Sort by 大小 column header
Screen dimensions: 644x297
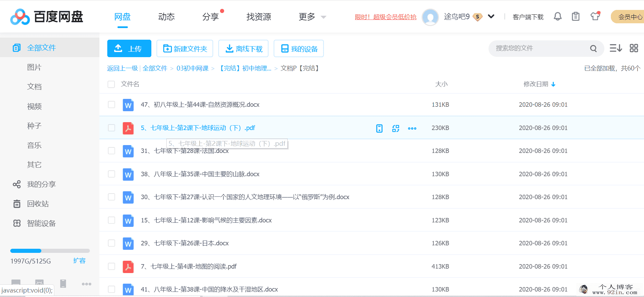[441, 84]
